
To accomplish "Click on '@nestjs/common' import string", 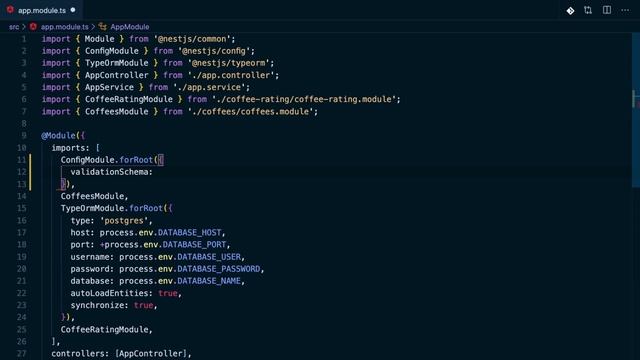I will pos(192,39).
